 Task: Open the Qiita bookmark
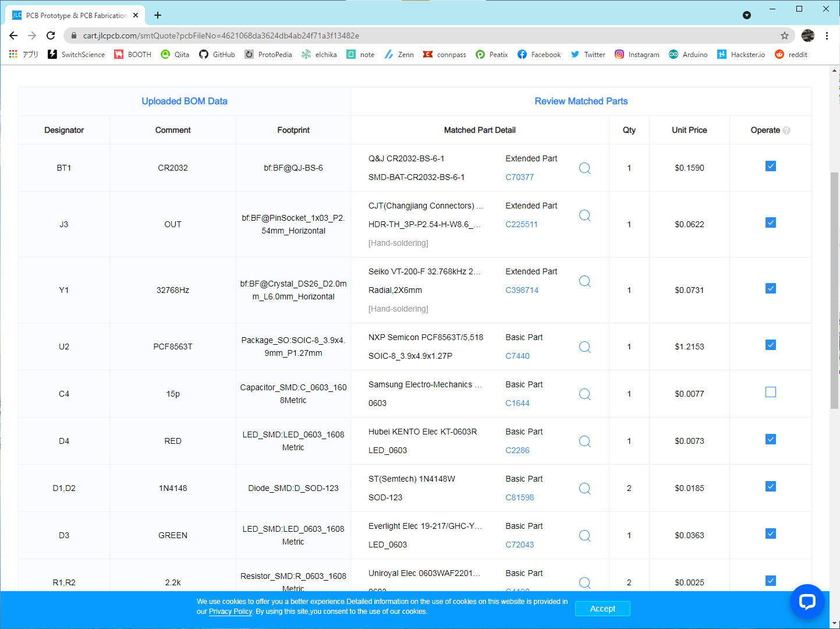(175, 54)
